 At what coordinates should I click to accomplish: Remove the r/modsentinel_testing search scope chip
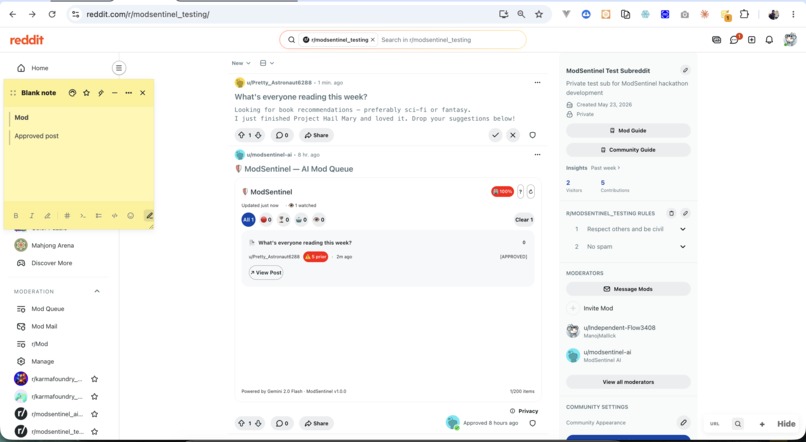[x=373, y=40]
